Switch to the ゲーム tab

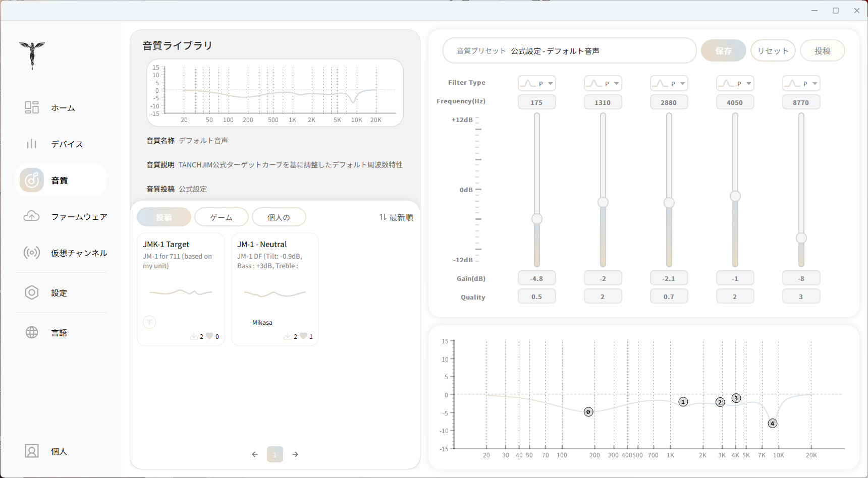pos(222,217)
